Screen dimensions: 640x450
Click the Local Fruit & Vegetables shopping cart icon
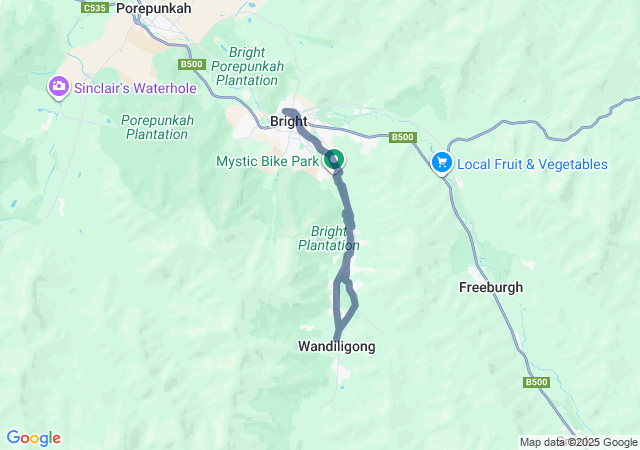[x=442, y=163]
